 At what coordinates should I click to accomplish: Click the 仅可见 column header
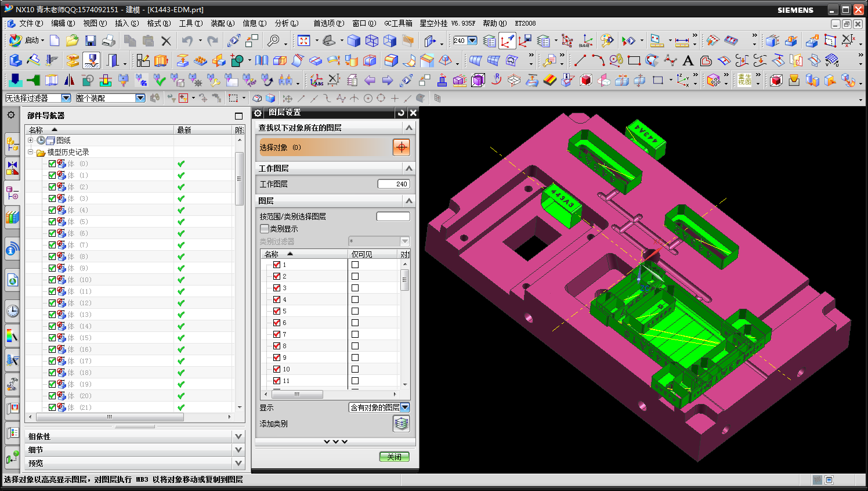coord(373,254)
